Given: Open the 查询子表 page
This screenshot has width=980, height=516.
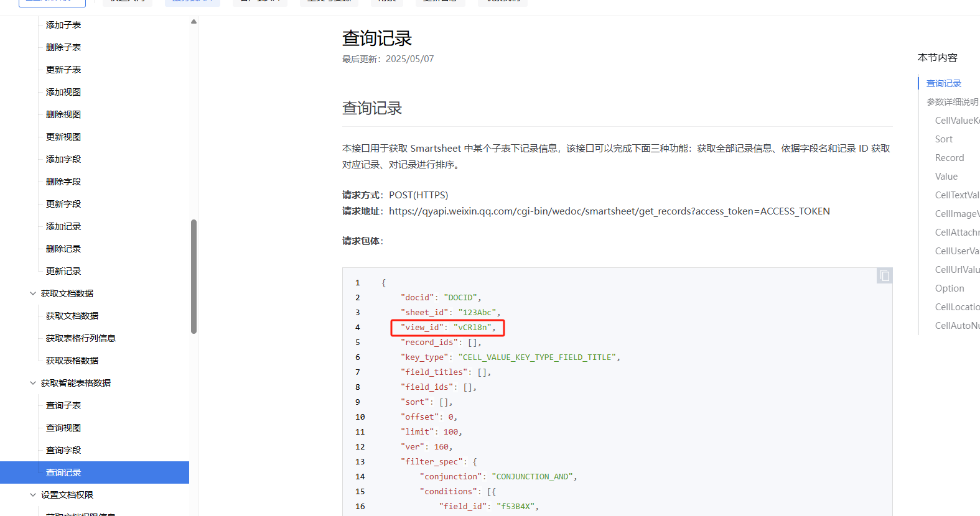Looking at the screenshot, I should [63, 405].
